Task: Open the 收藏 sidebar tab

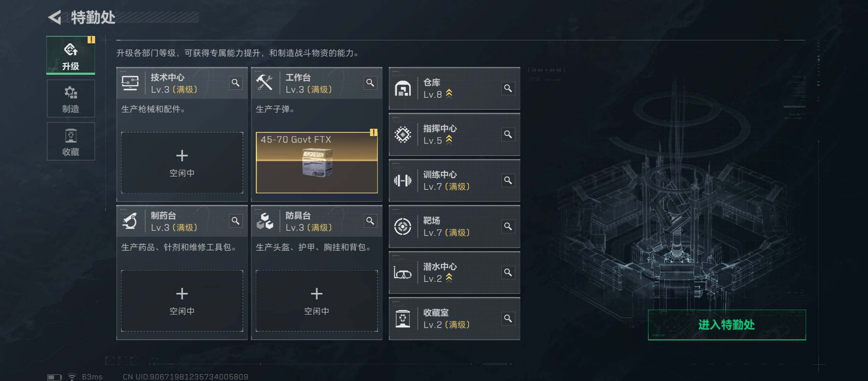Action: point(71,141)
